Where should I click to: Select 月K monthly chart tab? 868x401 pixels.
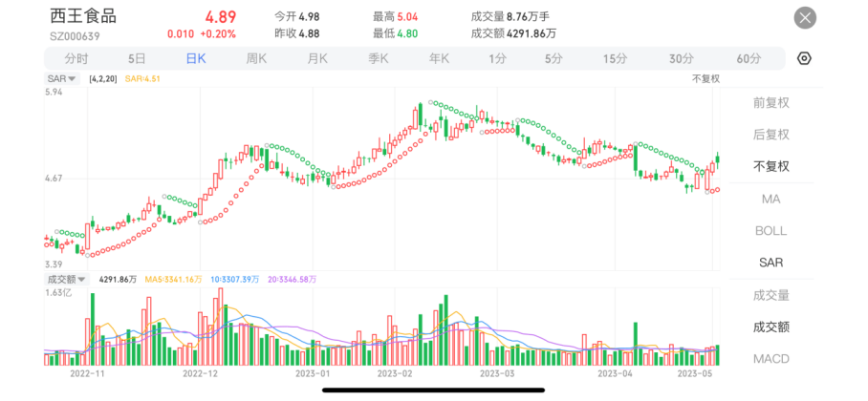(317, 58)
